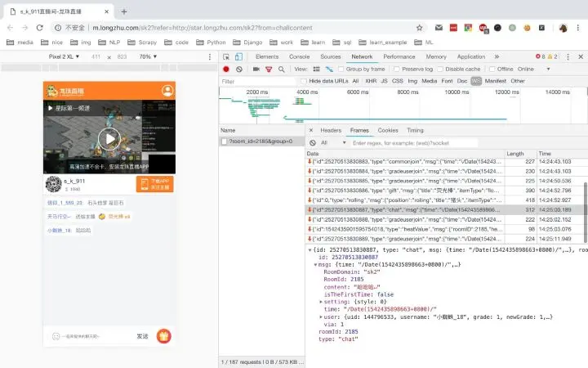Close the DevTools panel

[581, 56]
